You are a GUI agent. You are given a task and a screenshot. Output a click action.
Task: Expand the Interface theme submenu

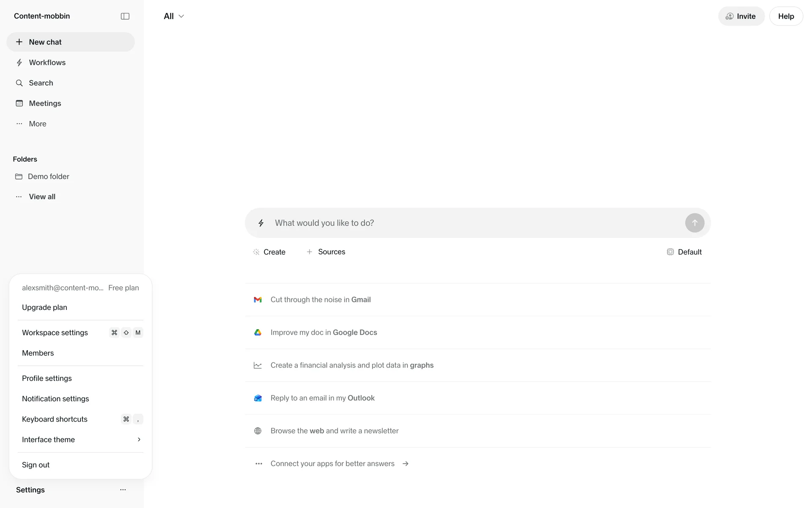coord(80,440)
